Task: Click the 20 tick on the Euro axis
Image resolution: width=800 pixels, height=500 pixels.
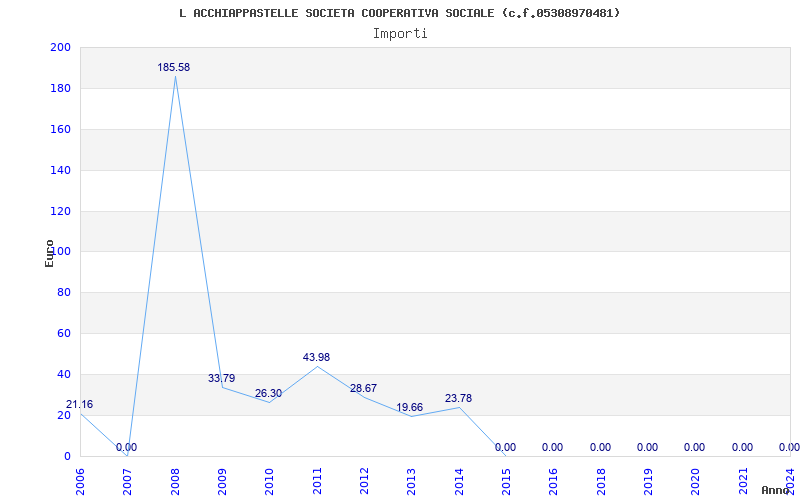Action: pos(63,415)
